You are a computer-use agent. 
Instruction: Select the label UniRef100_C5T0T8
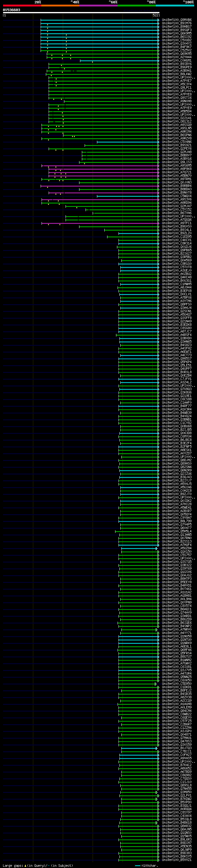click(177, 267)
